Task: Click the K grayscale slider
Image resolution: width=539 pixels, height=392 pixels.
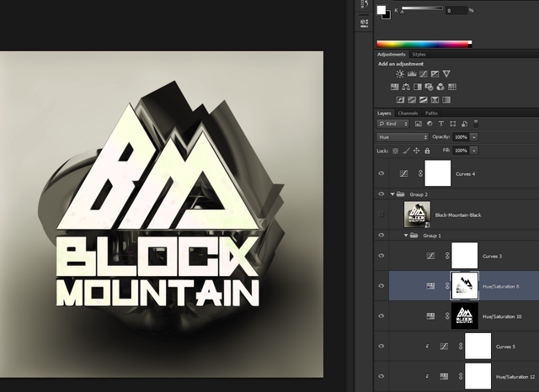Action: pos(422,8)
